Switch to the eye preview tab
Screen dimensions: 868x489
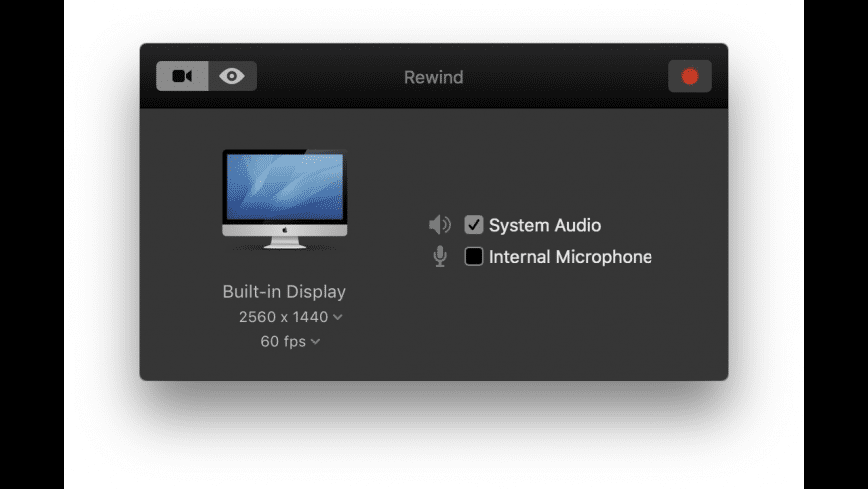[232, 76]
